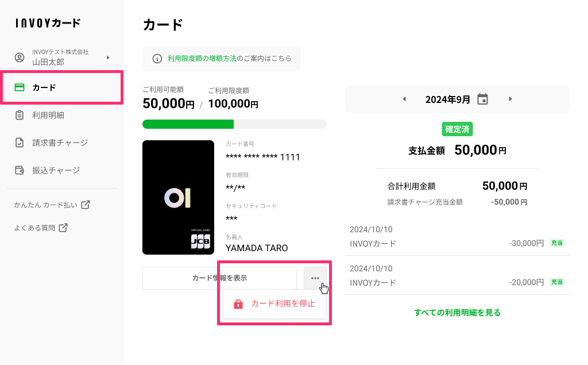This screenshot has height=365, width=588.
Task: Click カード情報を表示 button
Action: click(x=219, y=278)
